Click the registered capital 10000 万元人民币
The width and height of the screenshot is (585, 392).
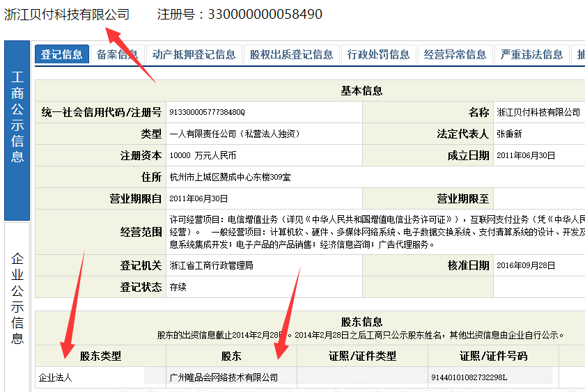coord(203,155)
